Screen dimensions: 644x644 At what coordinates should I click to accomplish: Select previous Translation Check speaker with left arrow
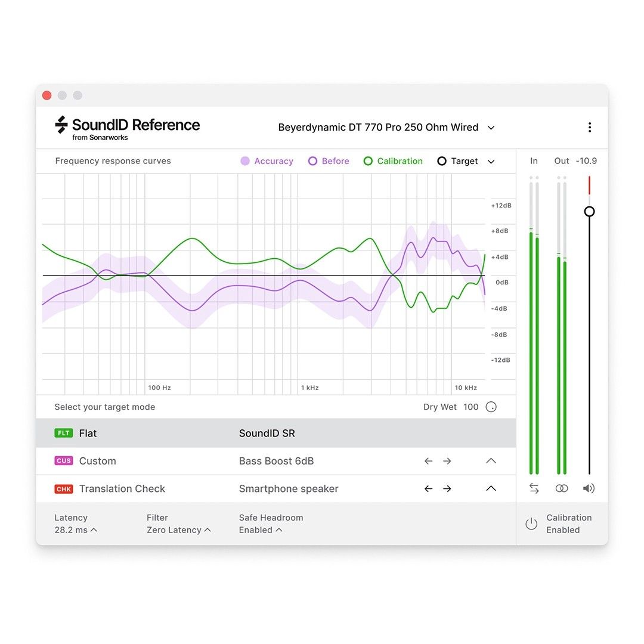[428, 488]
